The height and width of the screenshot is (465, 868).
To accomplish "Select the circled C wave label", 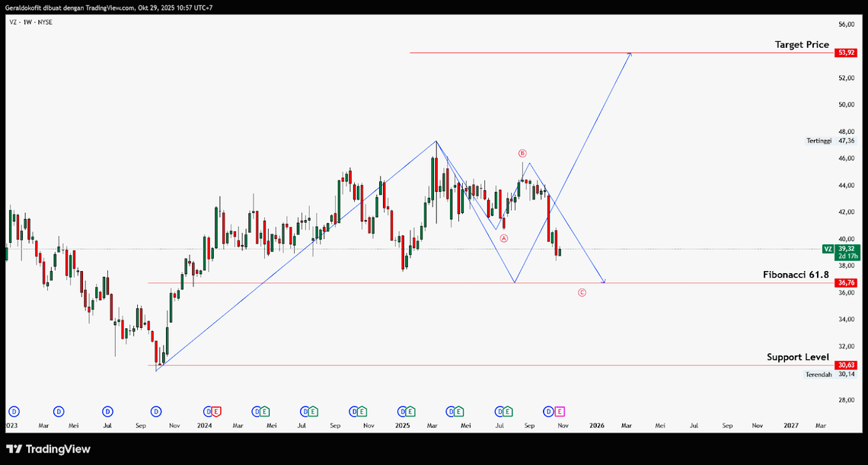I will click(582, 292).
